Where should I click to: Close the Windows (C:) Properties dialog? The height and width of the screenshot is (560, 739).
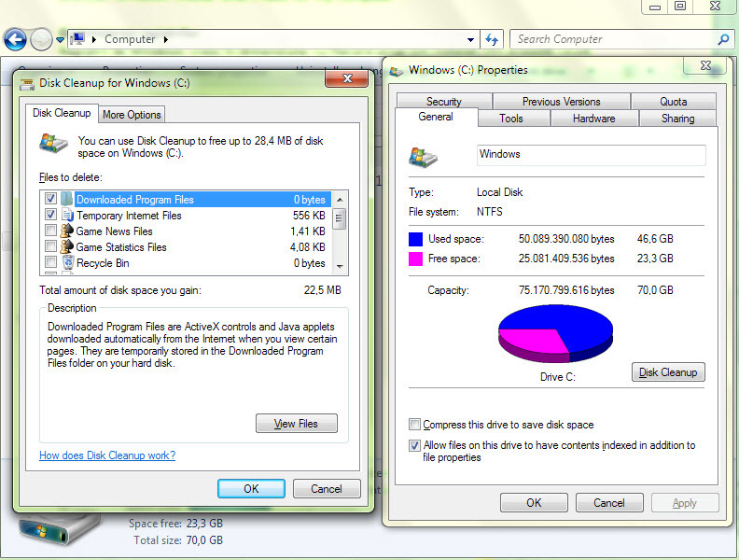tap(705, 65)
